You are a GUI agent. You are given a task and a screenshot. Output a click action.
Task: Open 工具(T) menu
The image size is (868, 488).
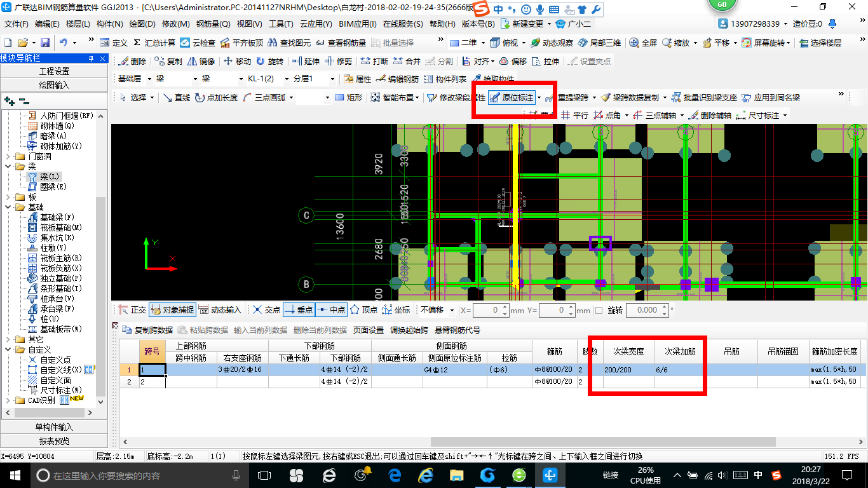coord(281,24)
